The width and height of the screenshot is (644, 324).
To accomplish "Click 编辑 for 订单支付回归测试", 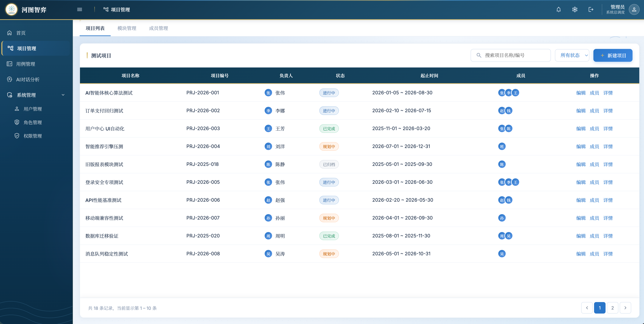I will [581, 111].
